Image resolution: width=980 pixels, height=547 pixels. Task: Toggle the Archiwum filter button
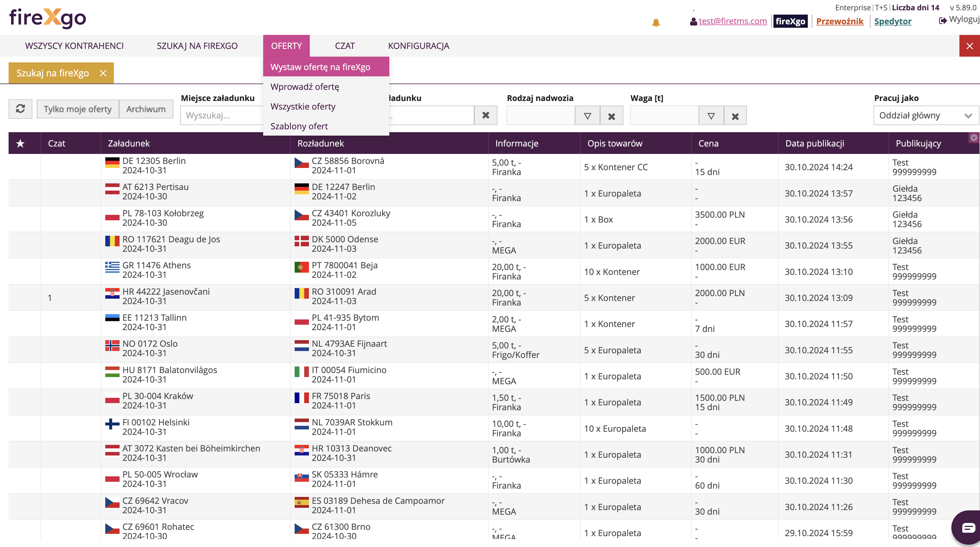146,109
